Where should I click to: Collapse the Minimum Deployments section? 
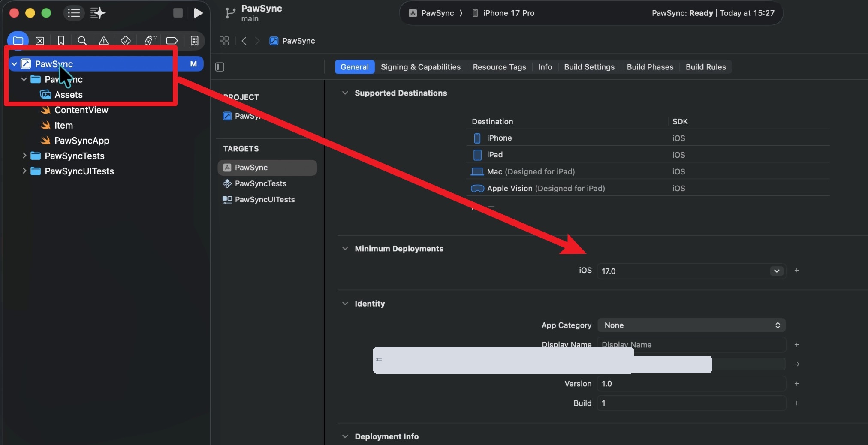[345, 249]
